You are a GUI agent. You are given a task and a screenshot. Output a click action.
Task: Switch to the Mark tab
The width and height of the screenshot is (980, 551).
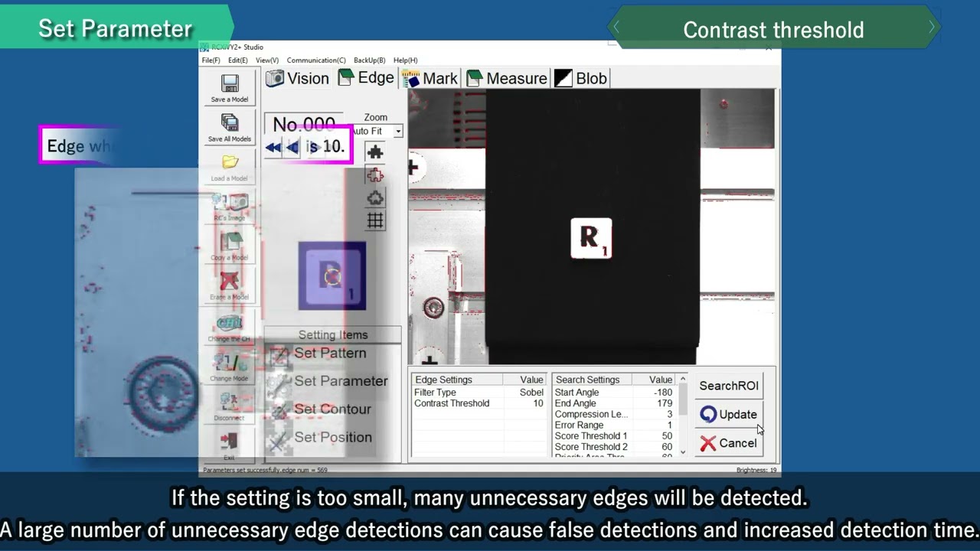coord(430,78)
